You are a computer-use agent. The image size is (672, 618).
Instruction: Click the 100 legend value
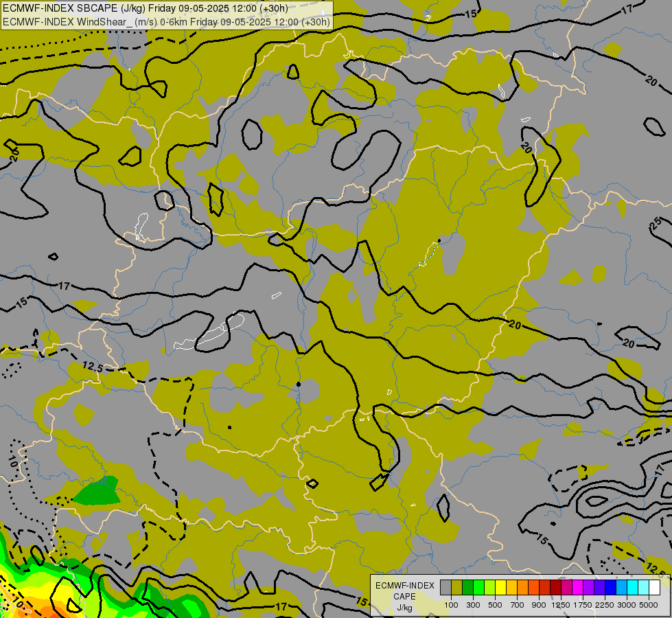[451, 605]
